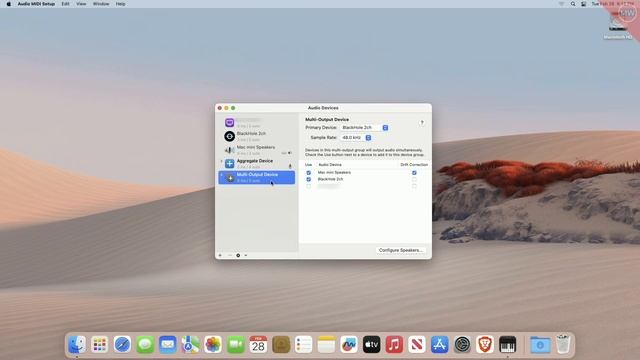The image size is (640, 360).
Task: Open the Edit menu
Action: click(65, 4)
